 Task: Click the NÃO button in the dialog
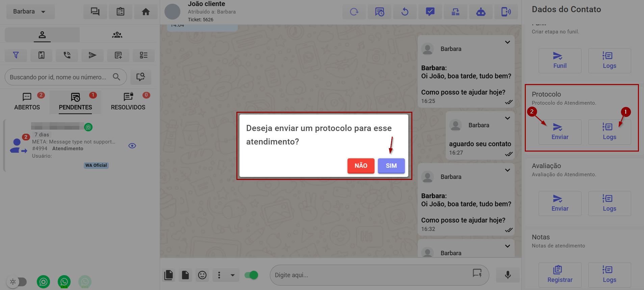point(361,166)
